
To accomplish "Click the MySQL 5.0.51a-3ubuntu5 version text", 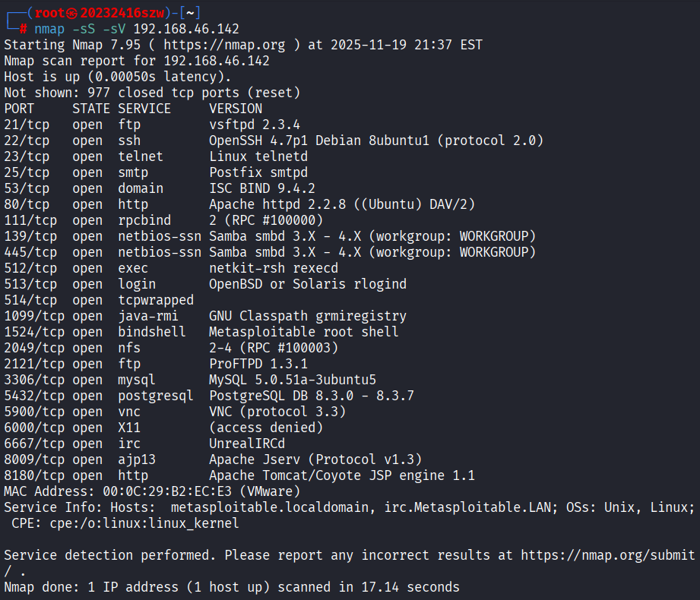I will click(x=293, y=380).
